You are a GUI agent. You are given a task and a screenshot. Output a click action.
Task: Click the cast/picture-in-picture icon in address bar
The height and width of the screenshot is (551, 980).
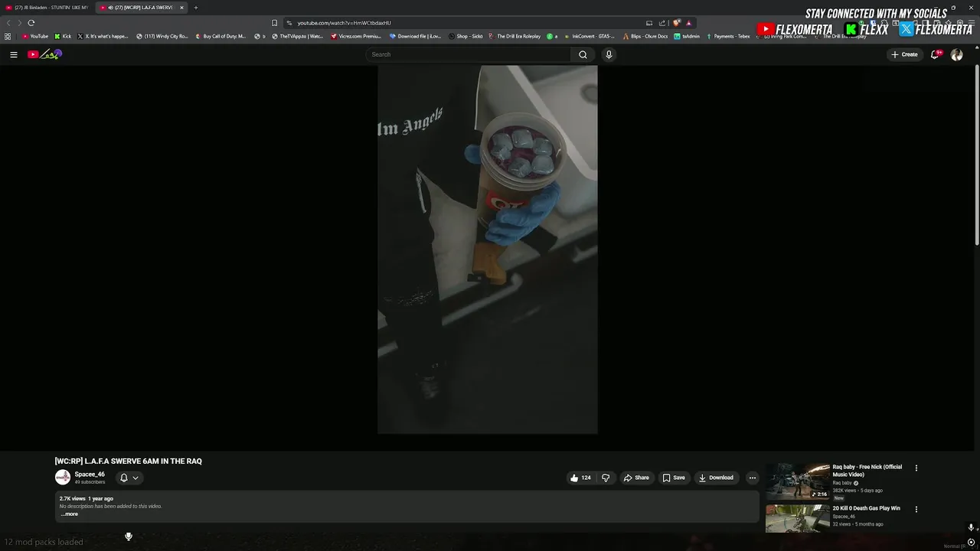point(649,23)
